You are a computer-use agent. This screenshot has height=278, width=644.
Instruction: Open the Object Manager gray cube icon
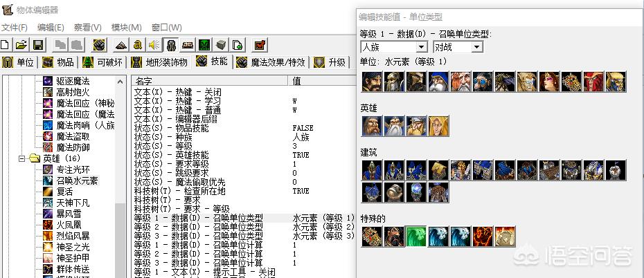221,44
